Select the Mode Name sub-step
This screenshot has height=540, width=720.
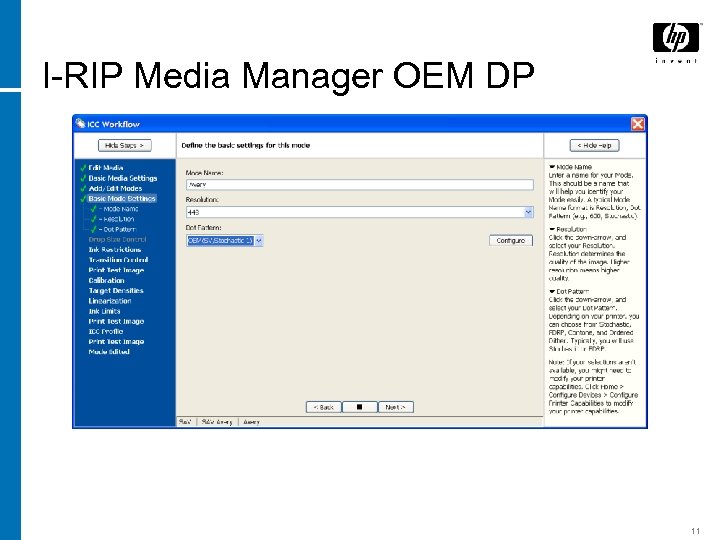(x=118, y=209)
